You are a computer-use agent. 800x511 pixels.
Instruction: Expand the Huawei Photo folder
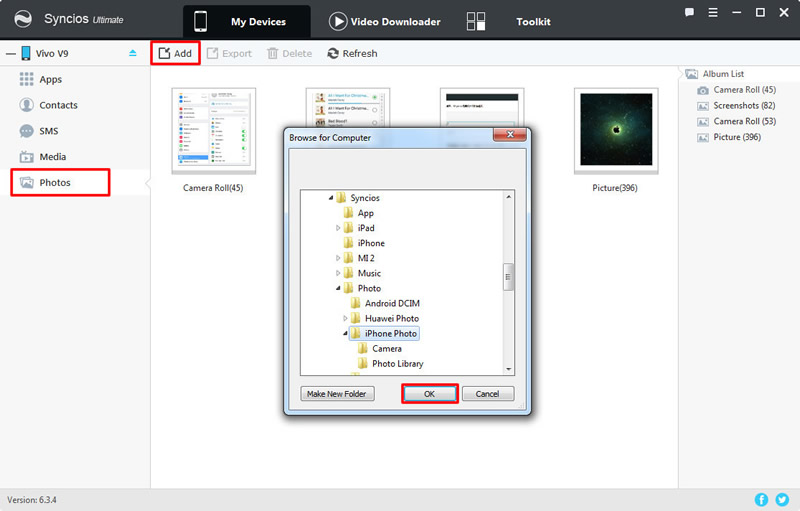coord(345,318)
